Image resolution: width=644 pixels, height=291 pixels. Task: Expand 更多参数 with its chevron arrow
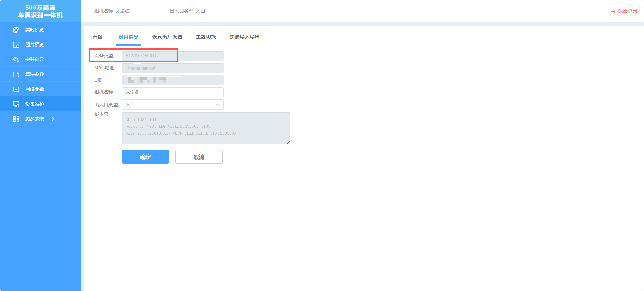53,119
